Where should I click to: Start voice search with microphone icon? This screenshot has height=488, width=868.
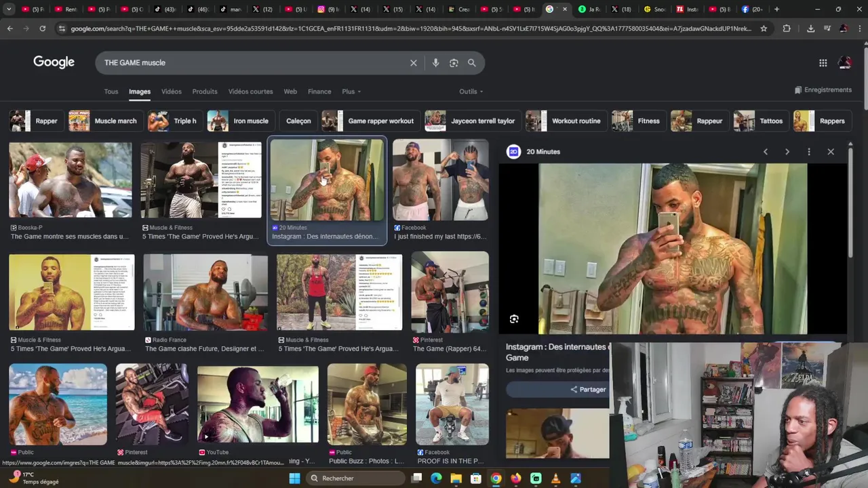point(435,62)
